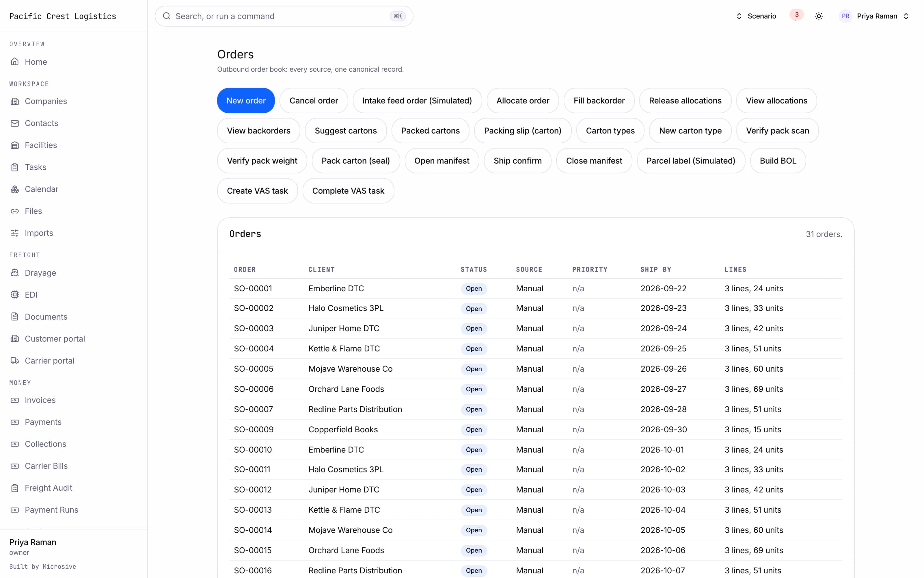Screen dimensions: 924x578
Task: Click the View allocations button
Action: pyautogui.click(x=777, y=101)
